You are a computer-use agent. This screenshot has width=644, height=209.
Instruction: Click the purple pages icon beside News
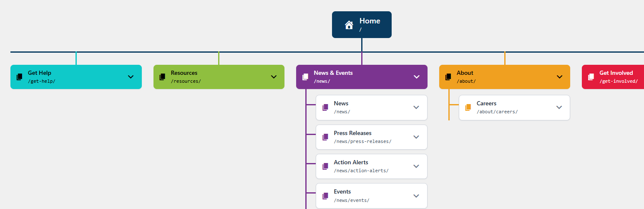(x=325, y=107)
